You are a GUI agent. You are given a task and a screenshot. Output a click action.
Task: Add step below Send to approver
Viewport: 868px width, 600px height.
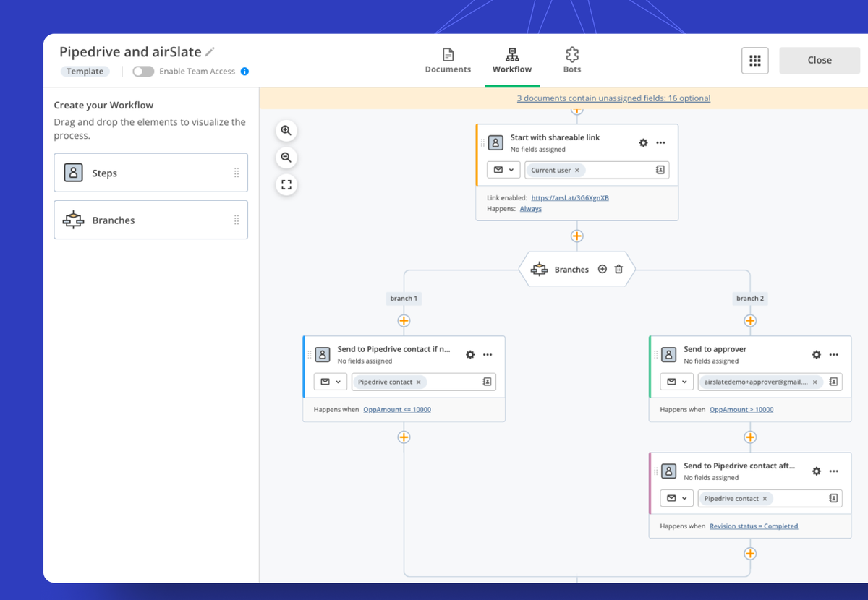(x=750, y=437)
